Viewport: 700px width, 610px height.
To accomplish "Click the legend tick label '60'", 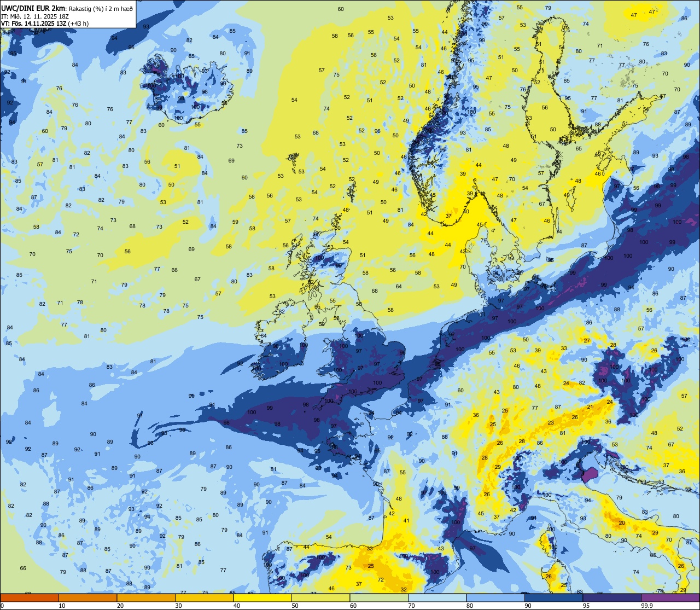I will click(353, 606).
